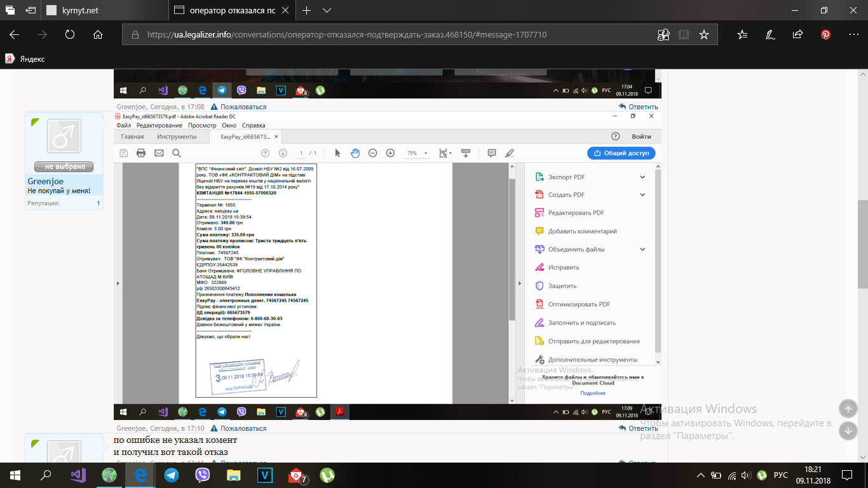Open uTorrent from the bottom taskbar
The height and width of the screenshot is (488, 868).
click(327, 475)
